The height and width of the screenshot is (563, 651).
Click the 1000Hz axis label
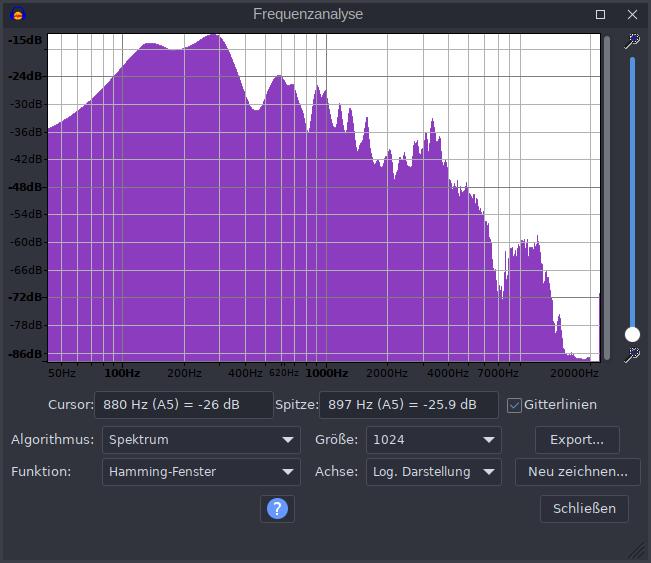click(327, 373)
